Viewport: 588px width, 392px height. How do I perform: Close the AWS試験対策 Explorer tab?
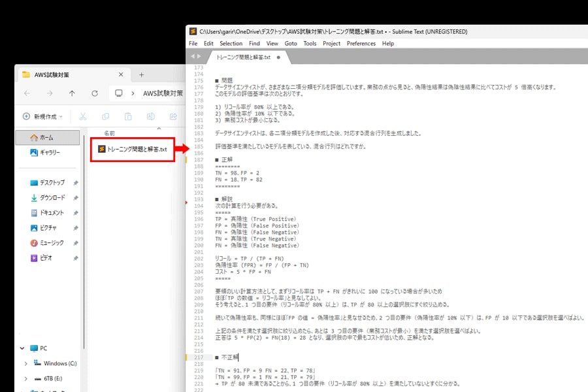coord(121,74)
